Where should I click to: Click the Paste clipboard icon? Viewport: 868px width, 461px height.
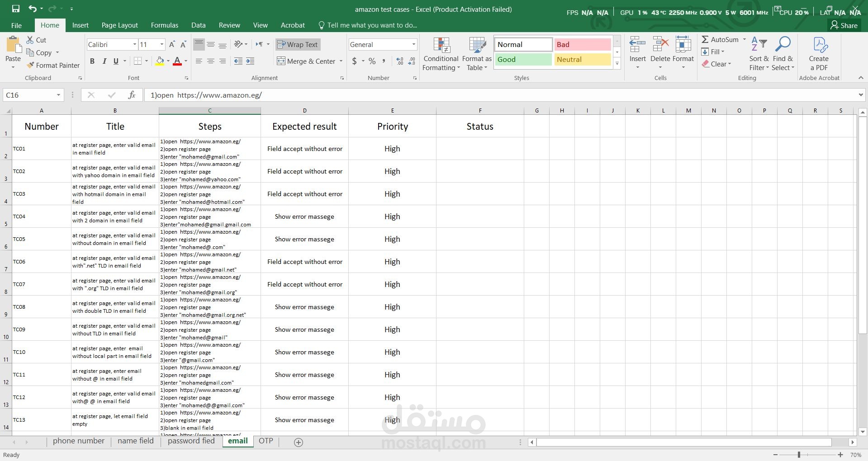(13, 45)
